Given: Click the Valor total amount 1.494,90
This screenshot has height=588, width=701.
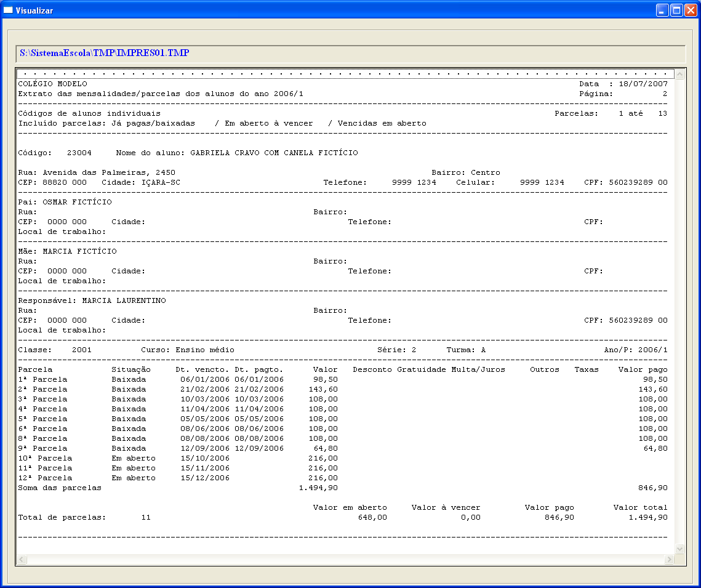Looking at the screenshot, I should pyautogui.click(x=647, y=517).
